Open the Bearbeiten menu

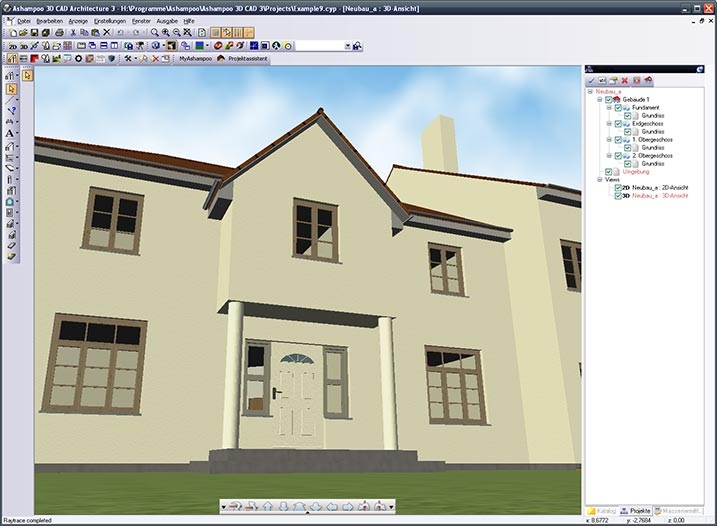coord(49,20)
